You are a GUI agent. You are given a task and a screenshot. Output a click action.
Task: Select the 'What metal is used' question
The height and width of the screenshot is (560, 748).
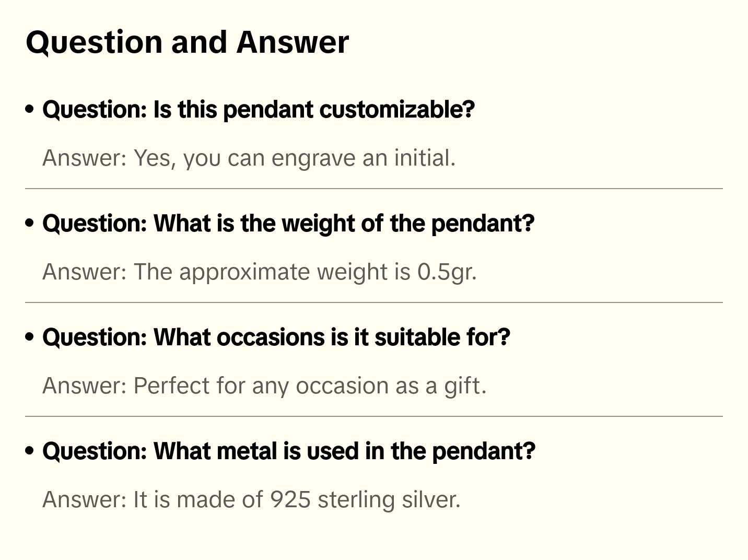[x=289, y=451]
